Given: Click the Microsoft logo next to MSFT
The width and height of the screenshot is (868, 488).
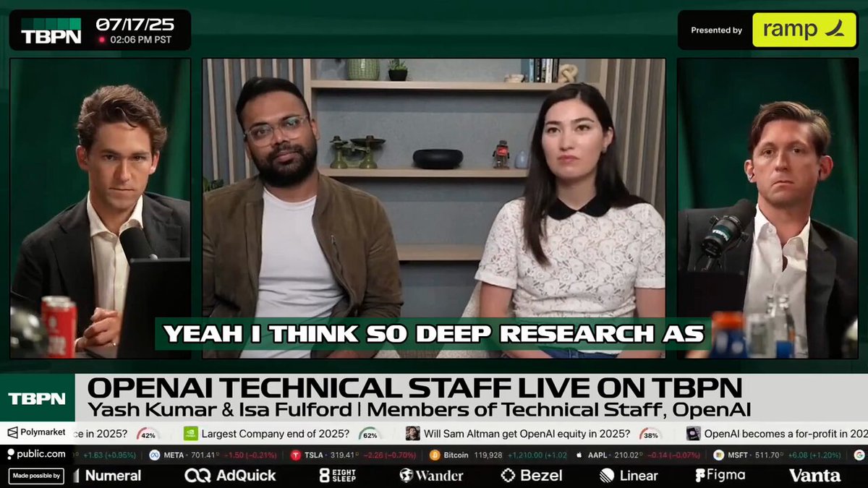Looking at the screenshot, I should [718, 455].
